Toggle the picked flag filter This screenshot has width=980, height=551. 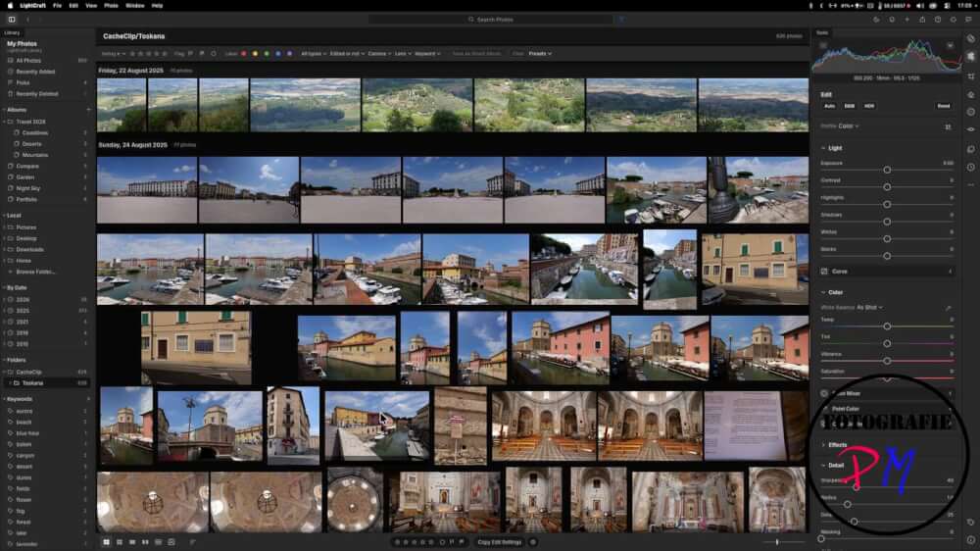pos(191,54)
